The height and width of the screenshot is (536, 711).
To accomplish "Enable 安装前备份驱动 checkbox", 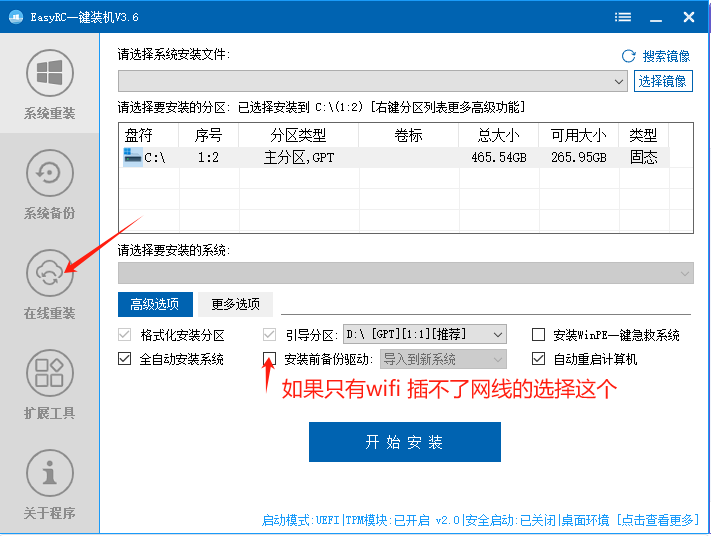I will pyautogui.click(x=269, y=359).
